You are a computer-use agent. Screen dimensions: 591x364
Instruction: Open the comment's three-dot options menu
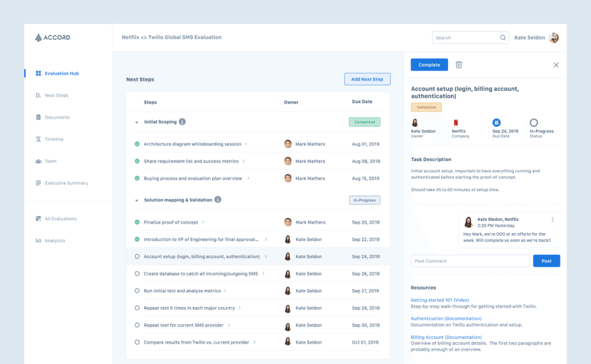(x=552, y=219)
